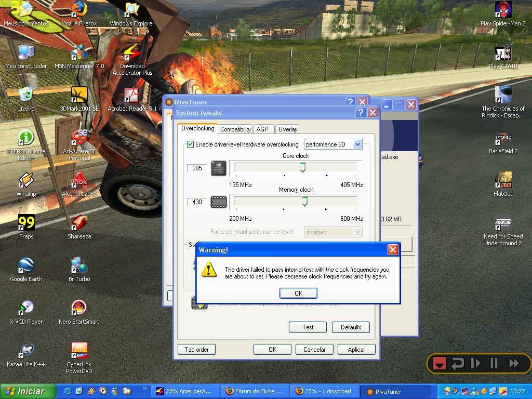Click the GPU chip icon beside Core clock
The height and width of the screenshot is (399, 532).
219,168
